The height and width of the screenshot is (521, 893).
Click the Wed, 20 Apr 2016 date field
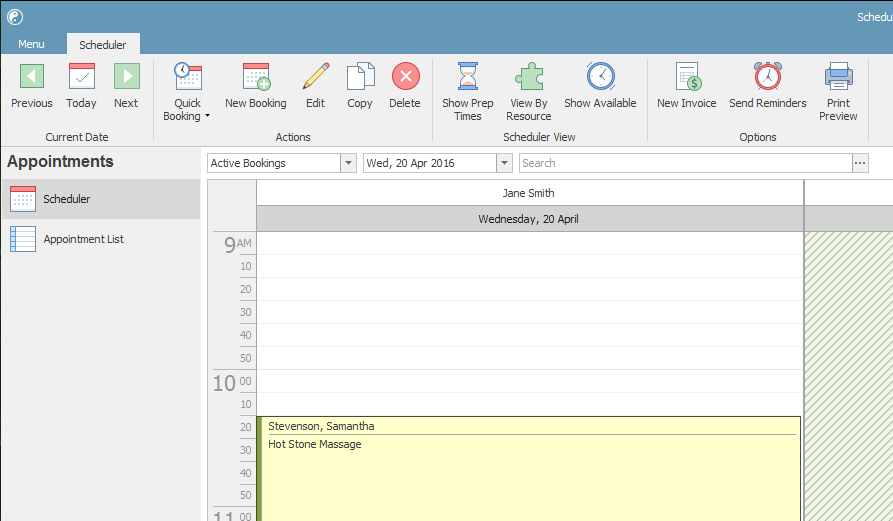(x=430, y=163)
